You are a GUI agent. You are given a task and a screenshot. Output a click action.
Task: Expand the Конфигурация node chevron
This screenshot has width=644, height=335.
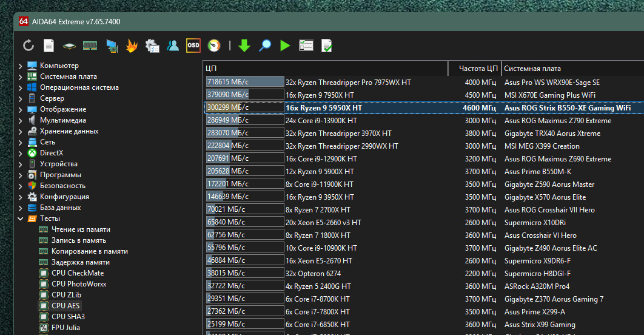pos(21,197)
